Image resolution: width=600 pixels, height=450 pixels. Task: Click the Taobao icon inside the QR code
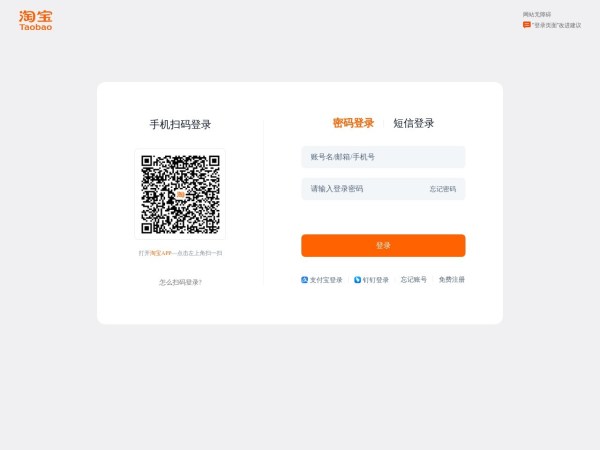pyautogui.click(x=180, y=194)
